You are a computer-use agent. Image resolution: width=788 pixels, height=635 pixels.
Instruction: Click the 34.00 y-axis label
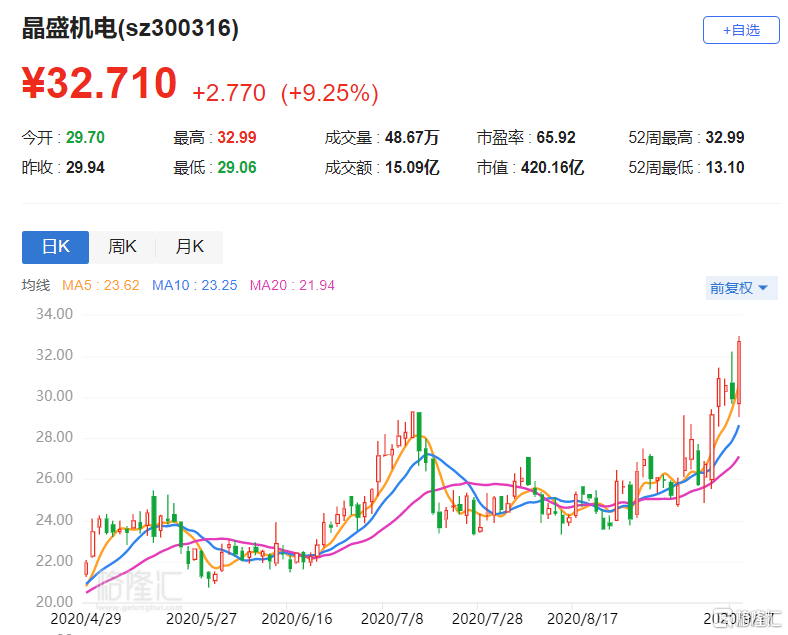click(x=54, y=314)
